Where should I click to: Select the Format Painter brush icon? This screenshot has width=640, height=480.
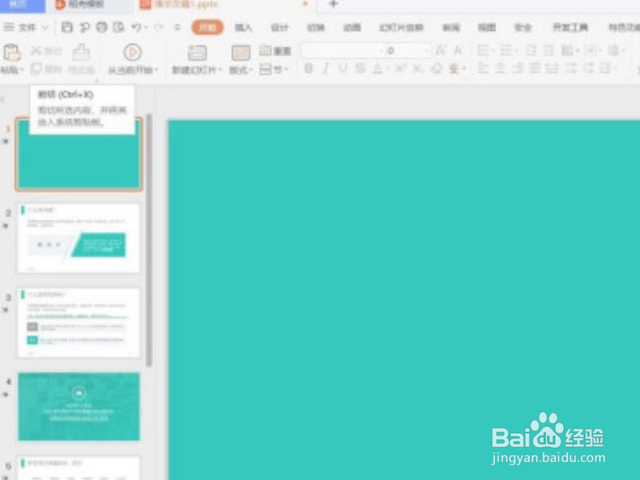pos(81,52)
